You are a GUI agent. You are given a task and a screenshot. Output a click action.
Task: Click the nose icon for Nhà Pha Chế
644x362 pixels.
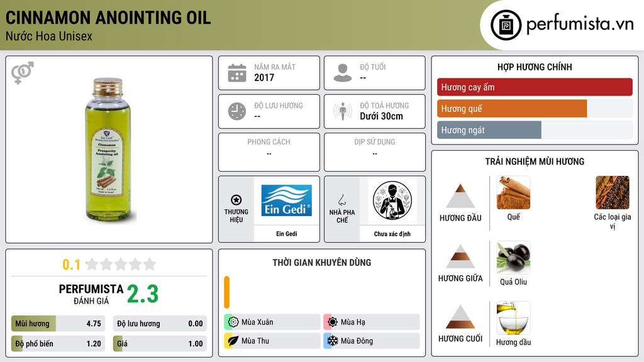coord(341,200)
